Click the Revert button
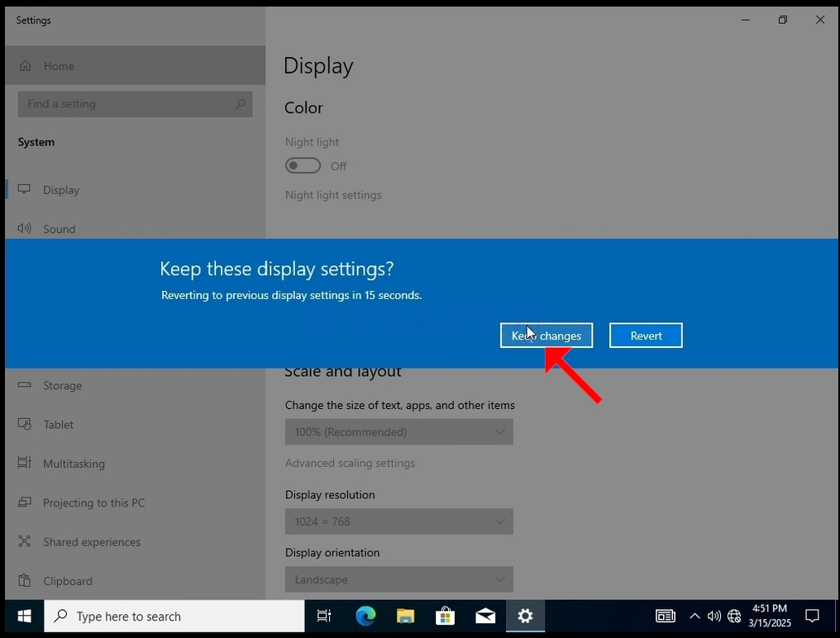This screenshot has height=638, width=840. (646, 336)
